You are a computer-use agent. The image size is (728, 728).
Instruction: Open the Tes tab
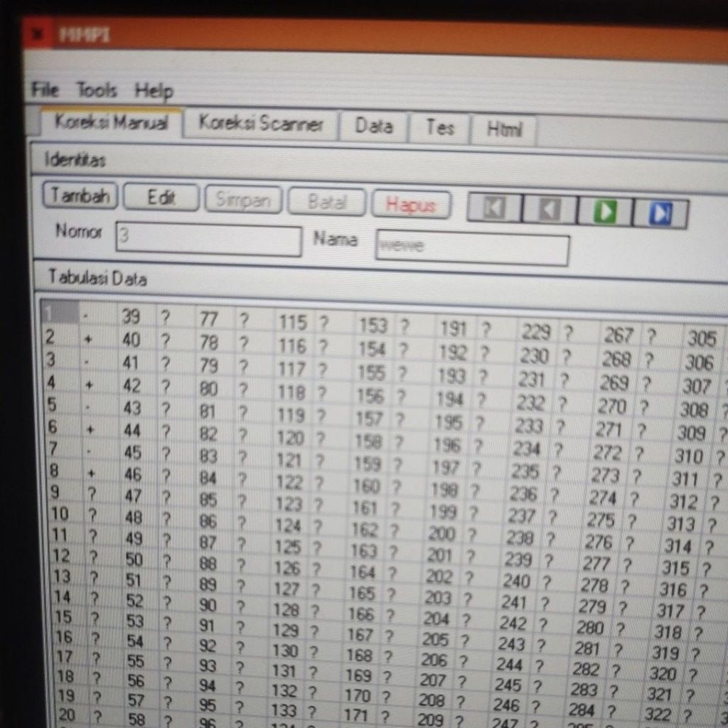(x=441, y=128)
